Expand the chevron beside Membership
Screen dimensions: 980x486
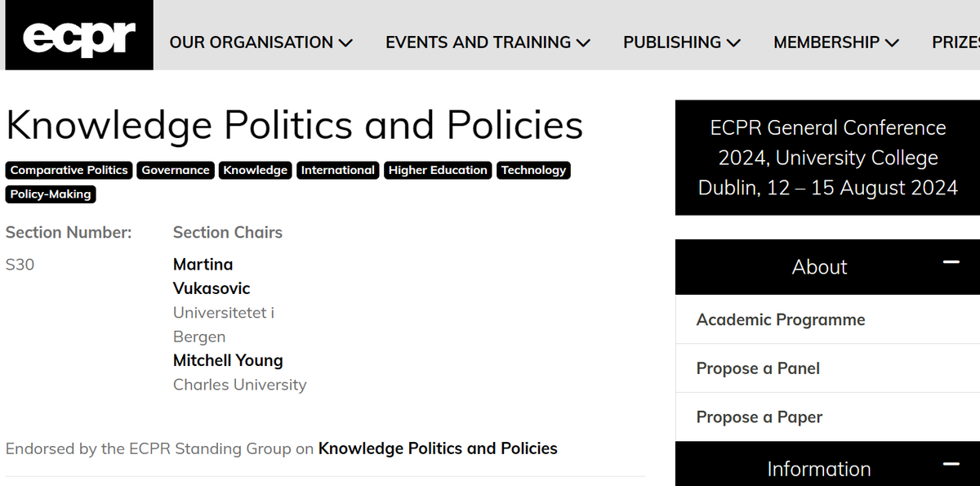click(892, 42)
